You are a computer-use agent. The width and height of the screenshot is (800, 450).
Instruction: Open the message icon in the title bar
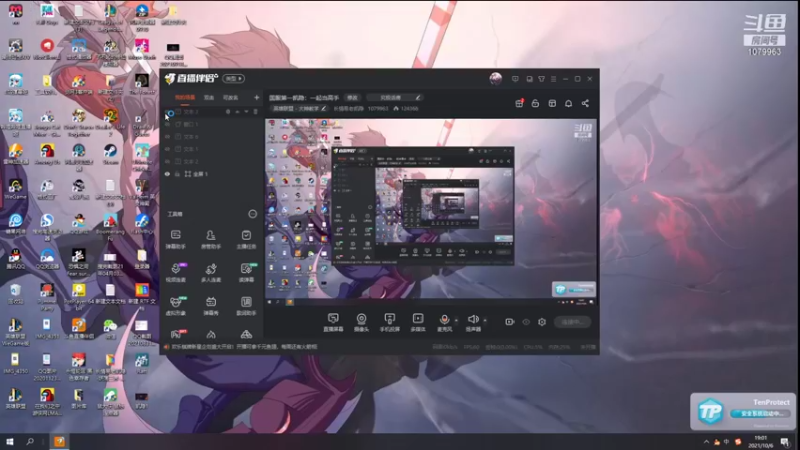(x=515, y=79)
